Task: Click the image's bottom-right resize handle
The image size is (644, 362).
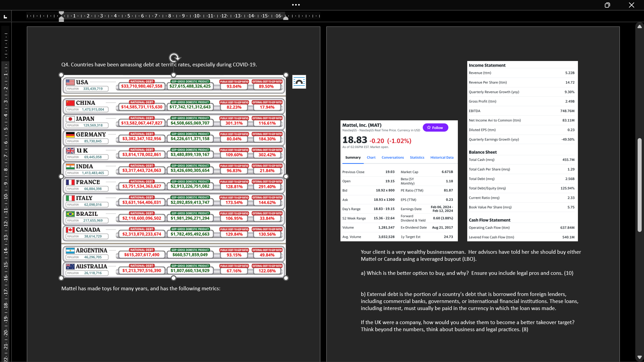Action: pos(286,278)
